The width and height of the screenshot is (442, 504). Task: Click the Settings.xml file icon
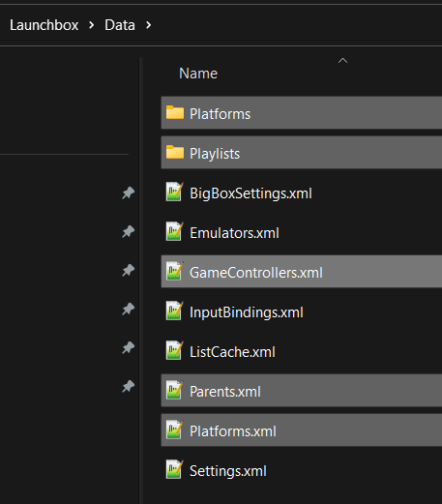click(175, 469)
